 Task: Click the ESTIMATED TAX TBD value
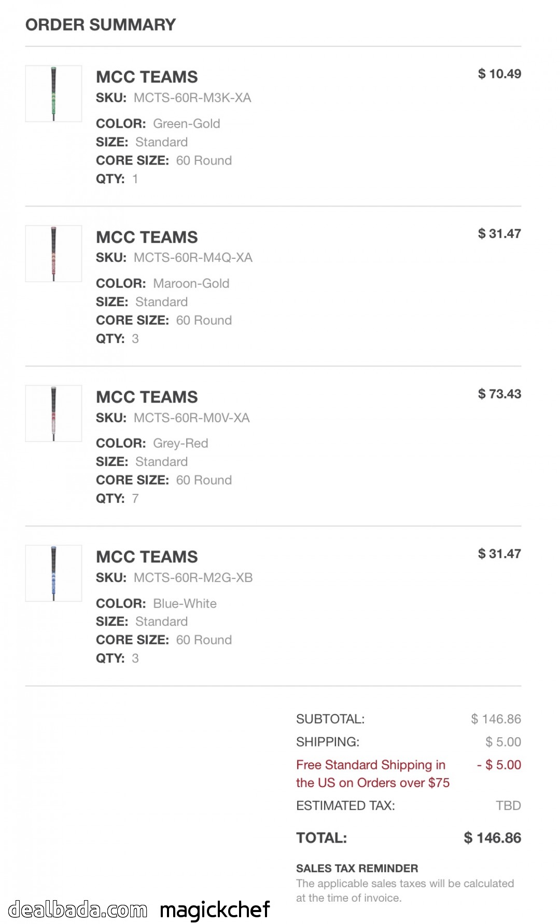[x=508, y=806]
